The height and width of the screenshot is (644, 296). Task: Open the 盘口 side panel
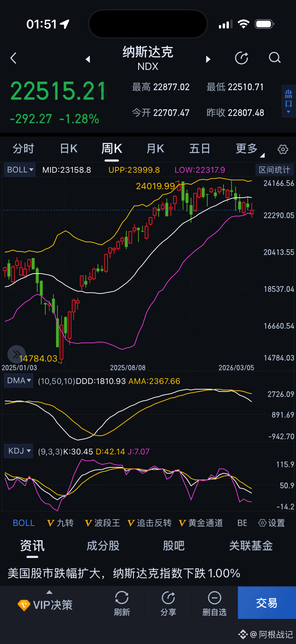(288, 101)
